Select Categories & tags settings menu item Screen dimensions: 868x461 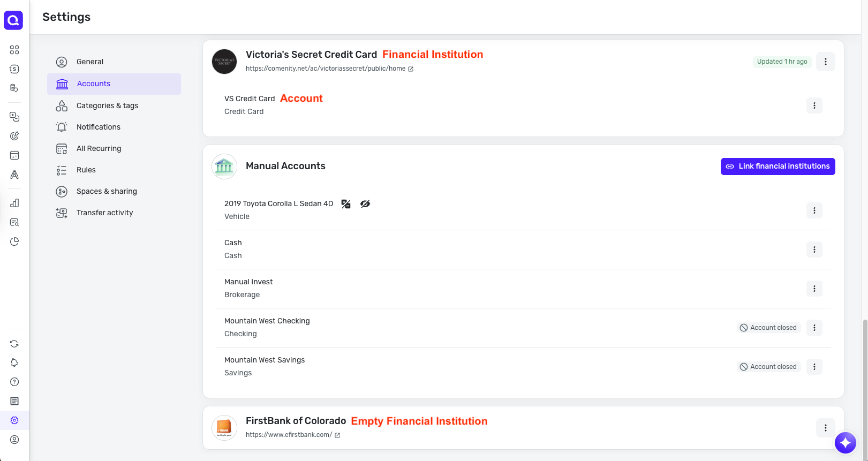pyautogui.click(x=107, y=105)
